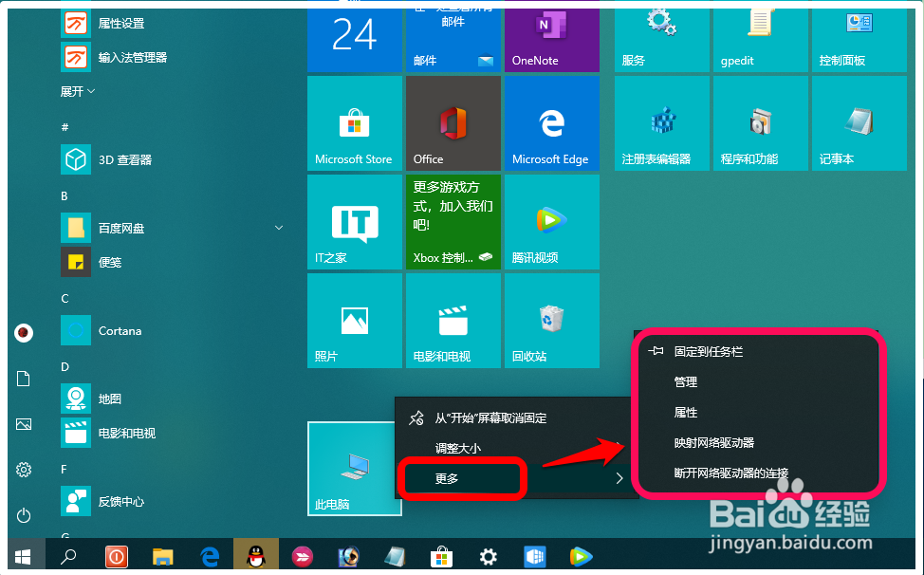Select 映射网络驱动器 option
The width and height of the screenshot is (924, 575).
758,442
